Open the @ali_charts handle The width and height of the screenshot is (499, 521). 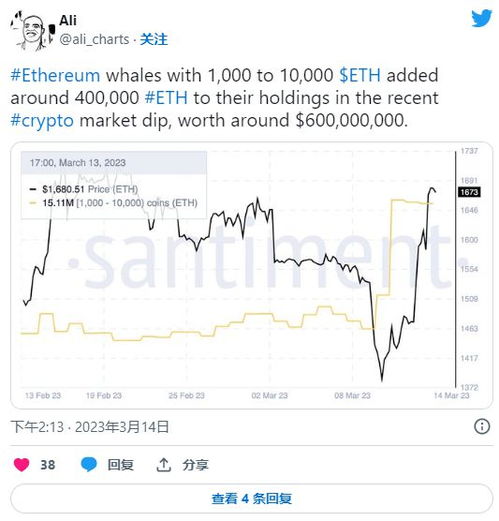click(94, 40)
